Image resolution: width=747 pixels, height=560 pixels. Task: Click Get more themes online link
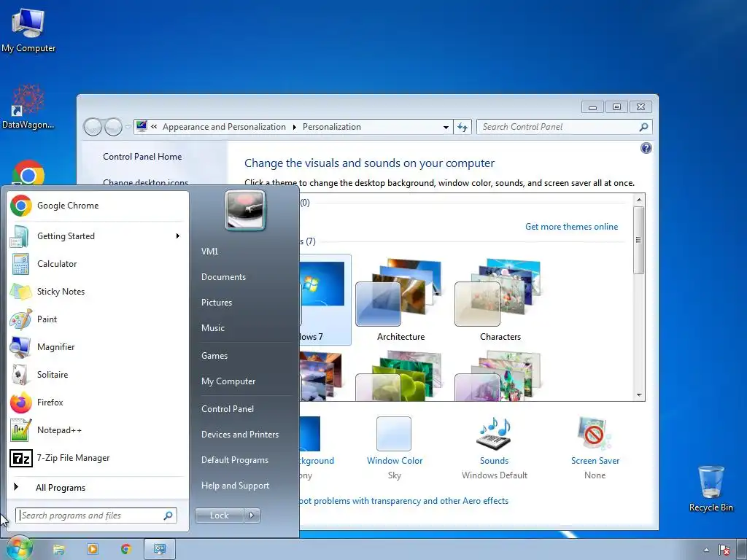(571, 227)
